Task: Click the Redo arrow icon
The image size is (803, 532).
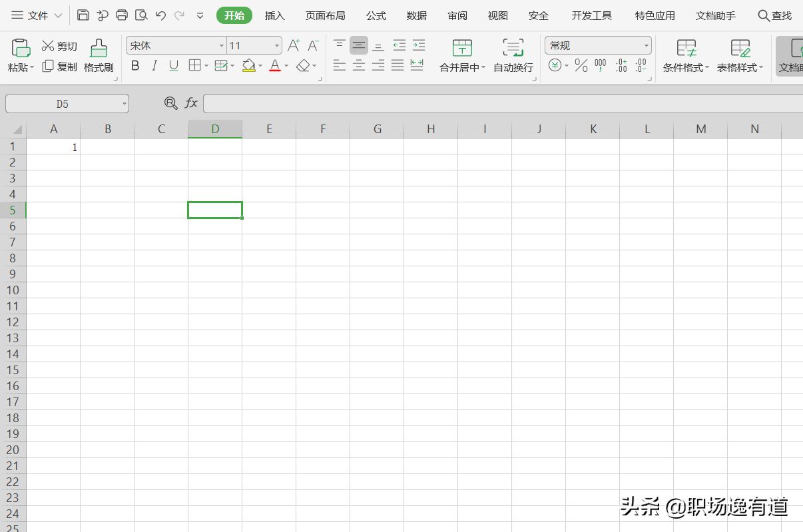Action: tap(179, 15)
